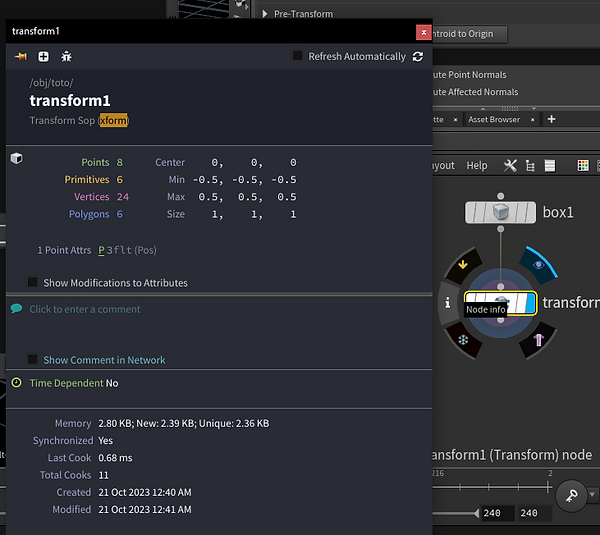The image size is (600, 535).
Task: Click the Node info ring button
Action: pos(448,303)
